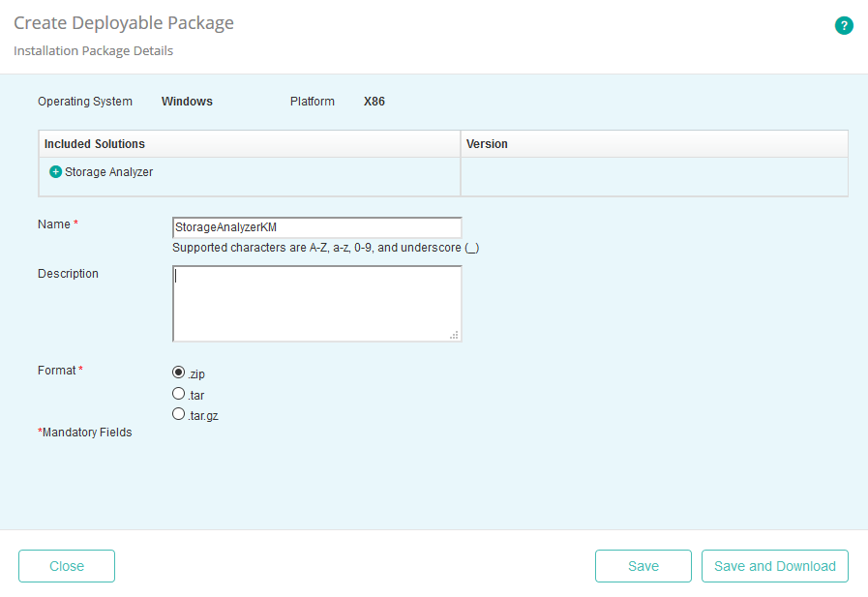Click the X86 platform value
Viewport: 868px width, 597px height.
374,102
